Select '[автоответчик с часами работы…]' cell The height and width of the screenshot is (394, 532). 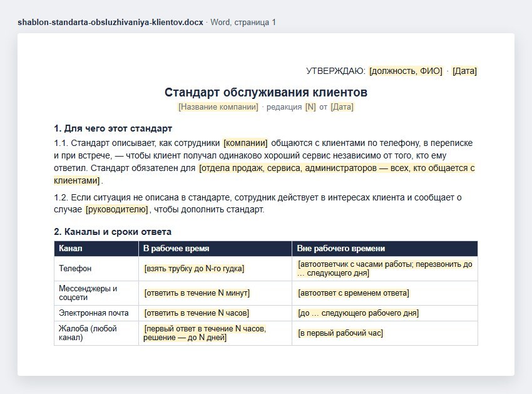click(385, 269)
